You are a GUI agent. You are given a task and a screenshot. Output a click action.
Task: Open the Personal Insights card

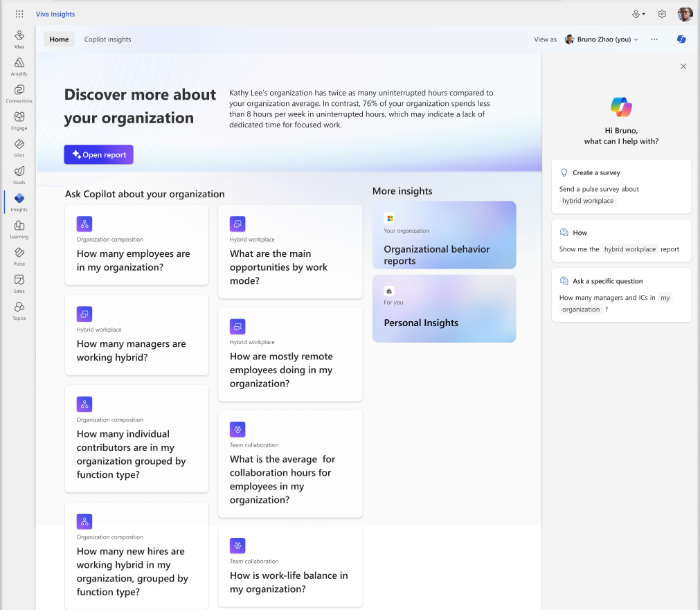click(444, 309)
